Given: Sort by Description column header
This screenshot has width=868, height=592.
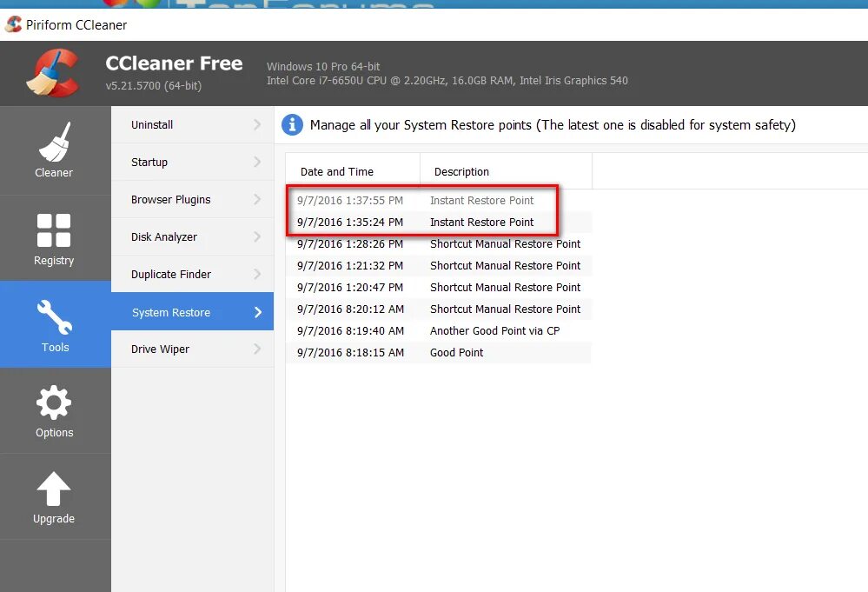Looking at the screenshot, I should click(x=506, y=171).
